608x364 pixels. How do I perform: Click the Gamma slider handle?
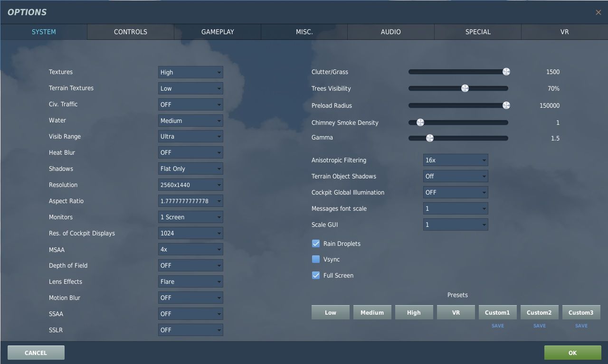tap(430, 138)
